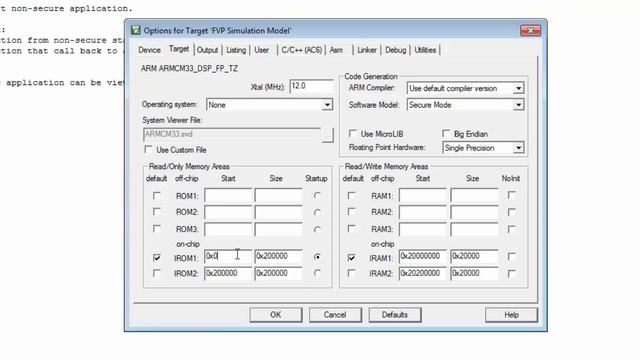The height and width of the screenshot is (360, 640).
Task: Toggle the IRAM1 NoInit checkbox
Action: pyautogui.click(x=511, y=256)
